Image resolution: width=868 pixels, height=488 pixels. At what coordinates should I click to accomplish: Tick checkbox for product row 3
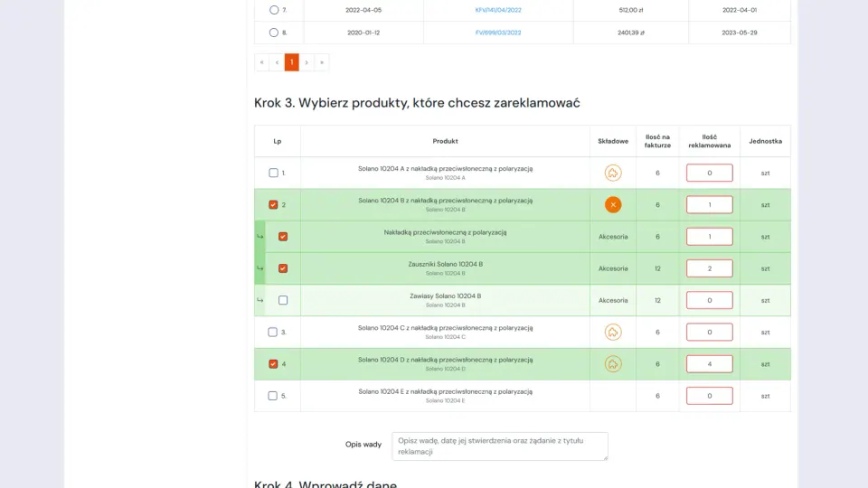coord(272,332)
